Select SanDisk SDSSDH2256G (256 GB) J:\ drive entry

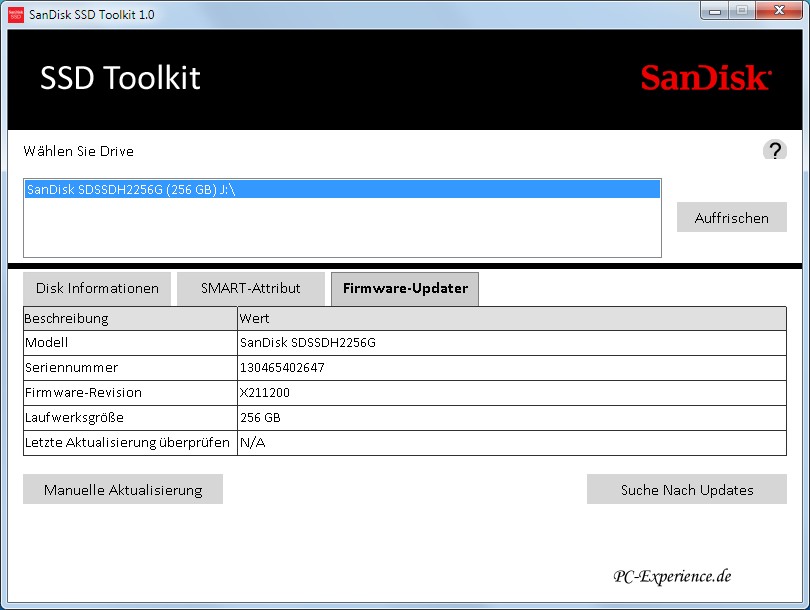pos(342,190)
